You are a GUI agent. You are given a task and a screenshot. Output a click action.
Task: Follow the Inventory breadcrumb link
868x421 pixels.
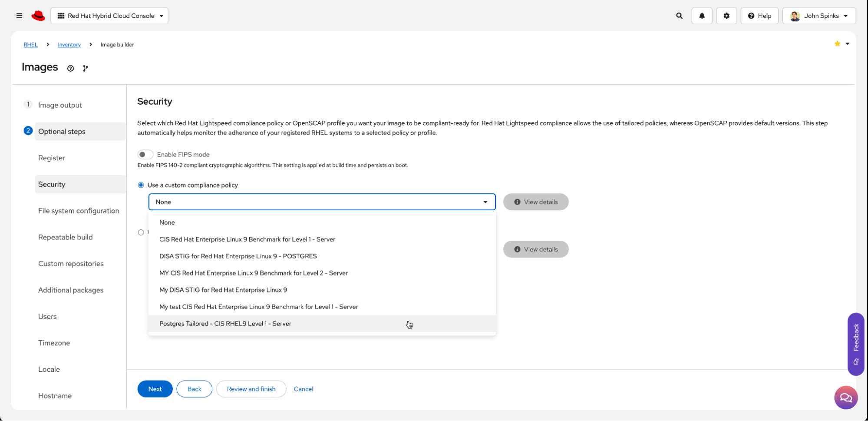click(69, 45)
